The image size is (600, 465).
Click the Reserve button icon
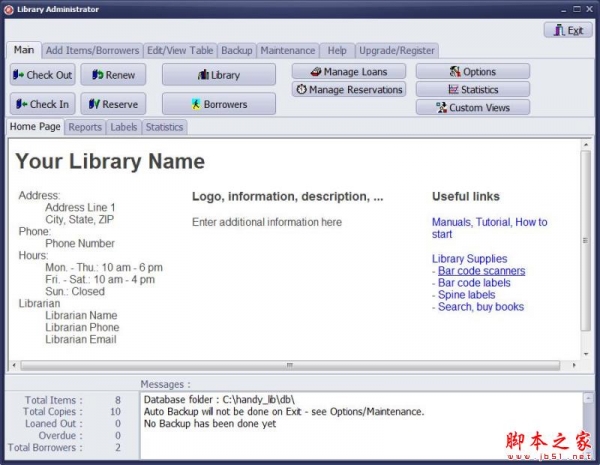click(x=94, y=104)
